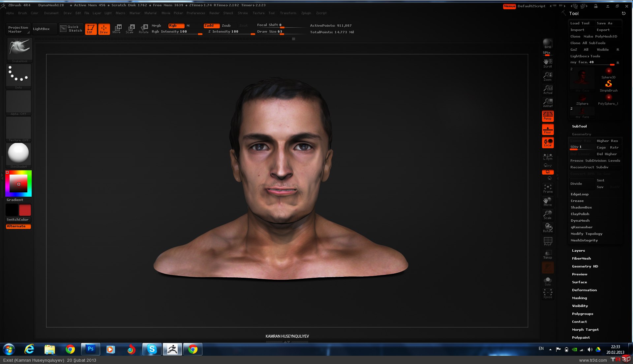Viewport: 633px width, 364px height.
Task: Click the BPR render icon
Action: pyautogui.click(x=548, y=43)
